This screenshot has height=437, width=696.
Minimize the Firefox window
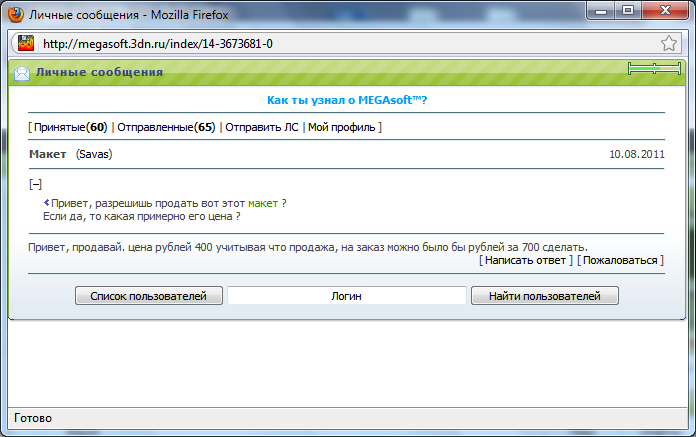coord(601,11)
